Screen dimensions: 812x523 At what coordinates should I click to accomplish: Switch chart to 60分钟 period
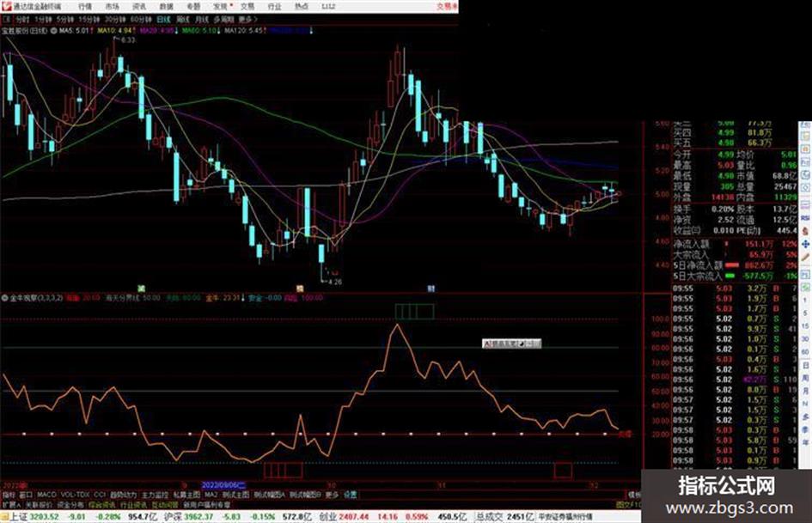(140, 20)
